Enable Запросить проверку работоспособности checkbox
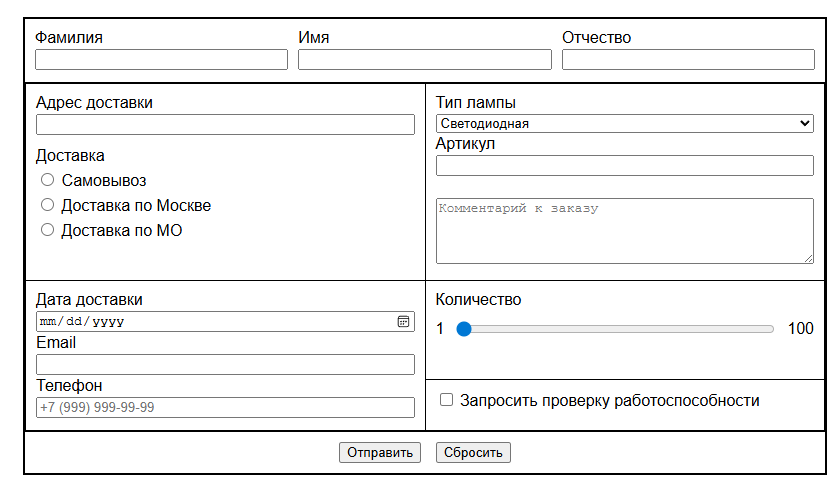840x493 pixels. tap(447, 400)
